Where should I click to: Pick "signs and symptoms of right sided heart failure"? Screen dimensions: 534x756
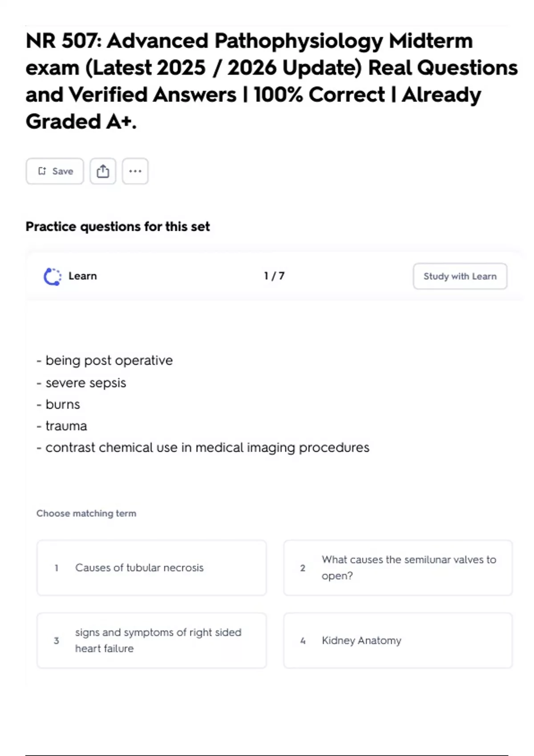tap(158, 641)
